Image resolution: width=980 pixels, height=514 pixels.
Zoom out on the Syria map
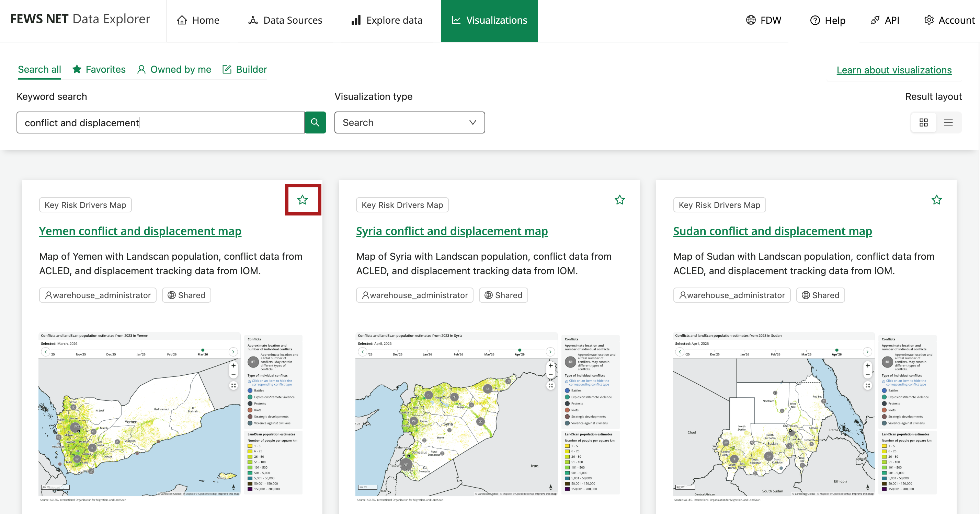pyautogui.click(x=550, y=374)
